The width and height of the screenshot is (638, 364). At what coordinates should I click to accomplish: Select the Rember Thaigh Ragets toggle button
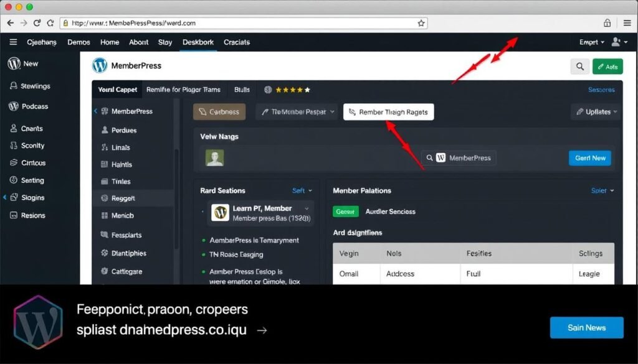388,112
